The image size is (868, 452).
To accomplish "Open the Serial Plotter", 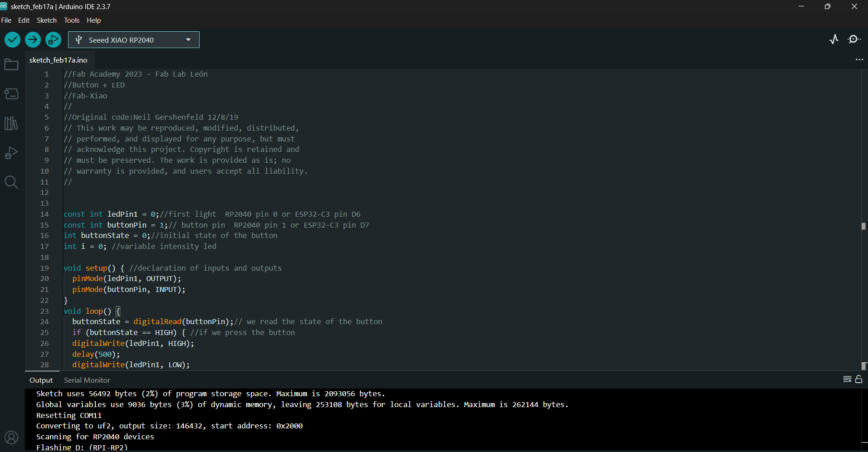I will [x=834, y=39].
